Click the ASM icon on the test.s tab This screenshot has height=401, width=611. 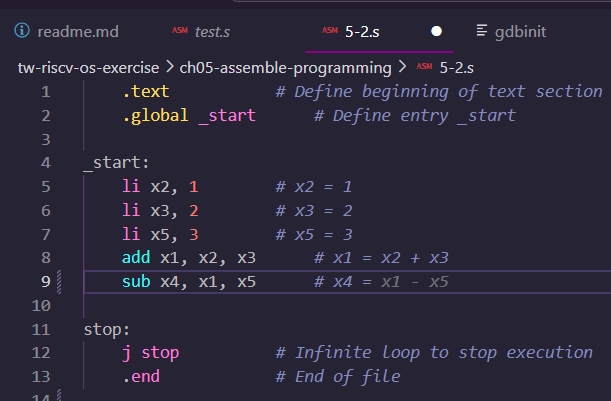click(180, 31)
